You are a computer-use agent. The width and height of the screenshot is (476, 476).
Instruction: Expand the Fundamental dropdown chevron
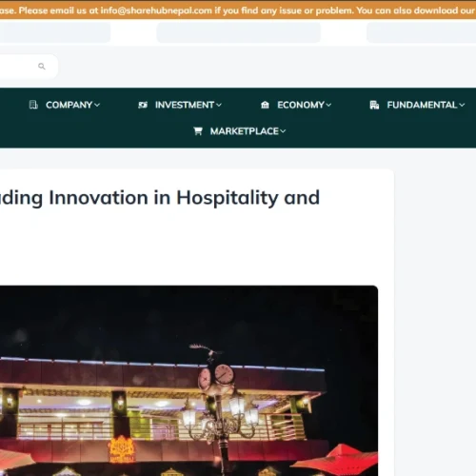point(462,105)
